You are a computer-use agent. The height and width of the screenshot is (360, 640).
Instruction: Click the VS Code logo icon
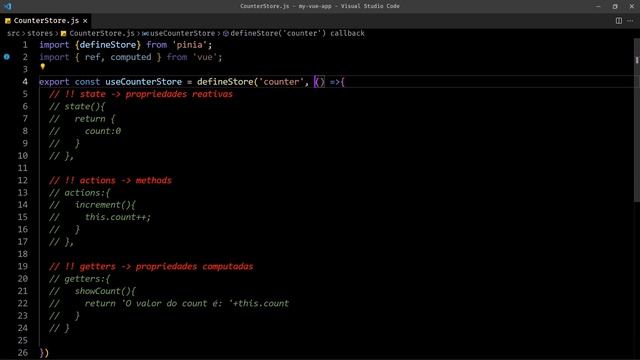[x=7, y=6]
